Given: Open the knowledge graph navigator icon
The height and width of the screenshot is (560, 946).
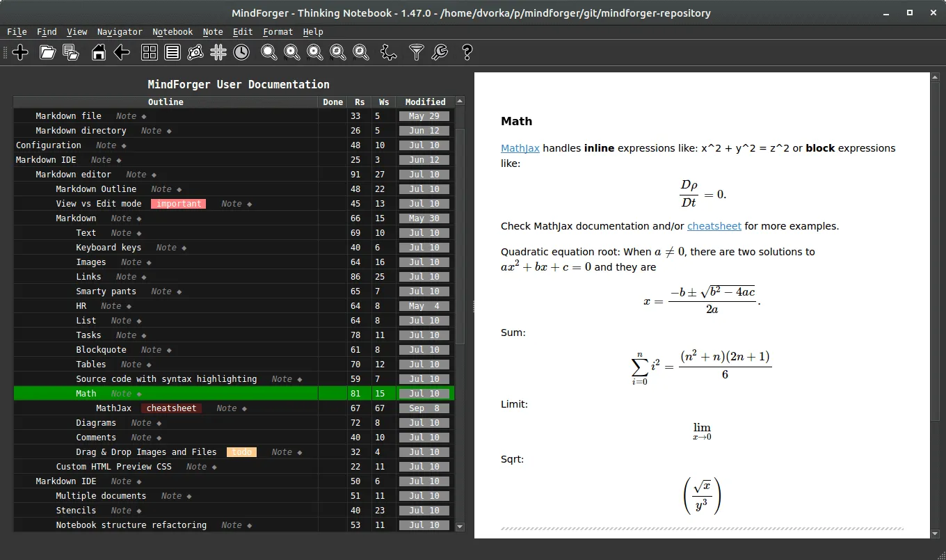Looking at the screenshot, I should [x=195, y=52].
